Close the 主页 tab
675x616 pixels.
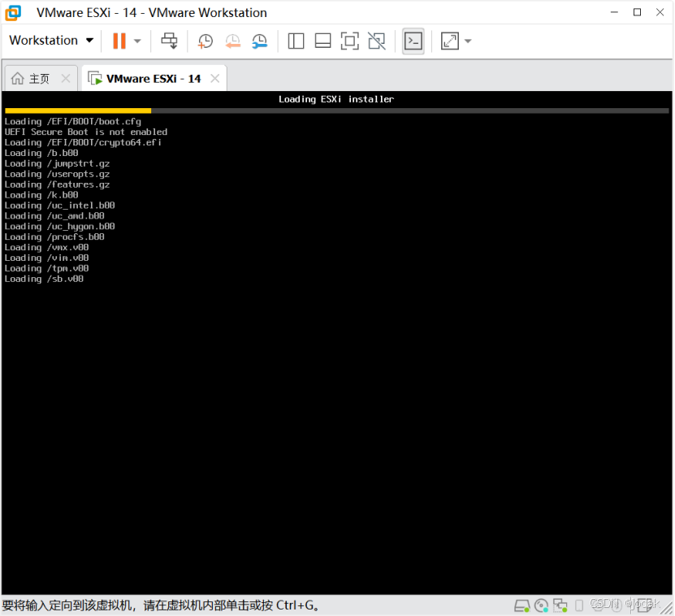point(66,78)
